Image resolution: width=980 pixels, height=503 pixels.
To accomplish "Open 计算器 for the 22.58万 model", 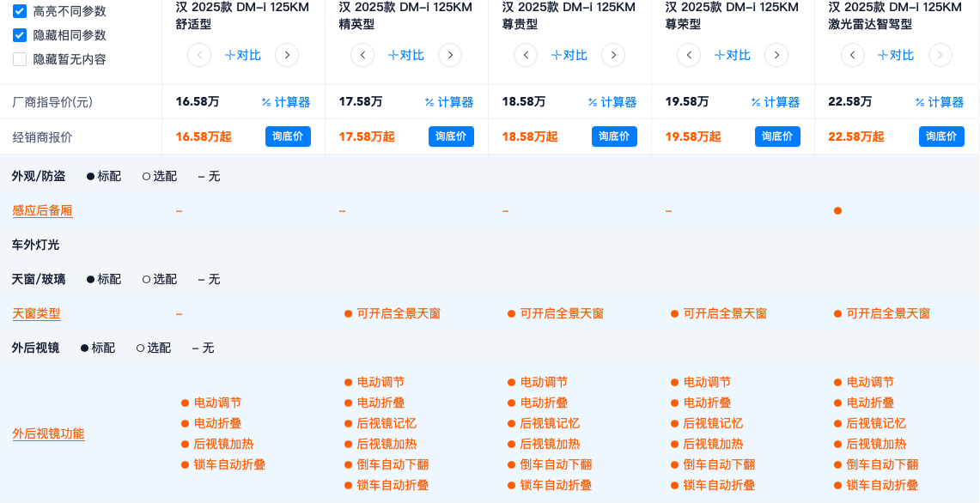I will coord(939,102).
